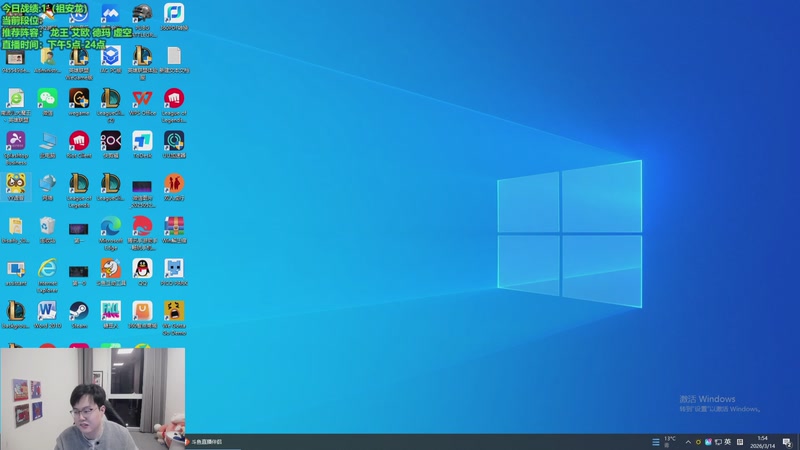The height and width of the screenshot is (450, 800).
Task: Open Word 2010 shortcut
Action: pos(47,311)
